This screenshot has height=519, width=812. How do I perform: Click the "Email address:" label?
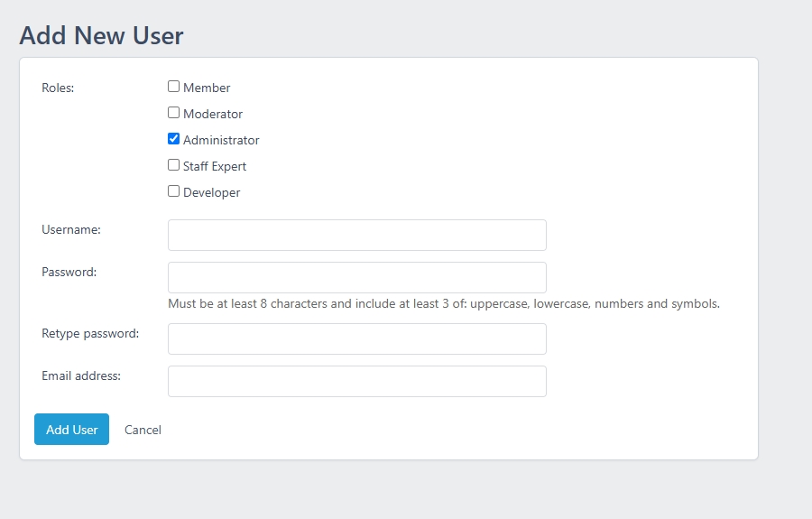point(81,375)
